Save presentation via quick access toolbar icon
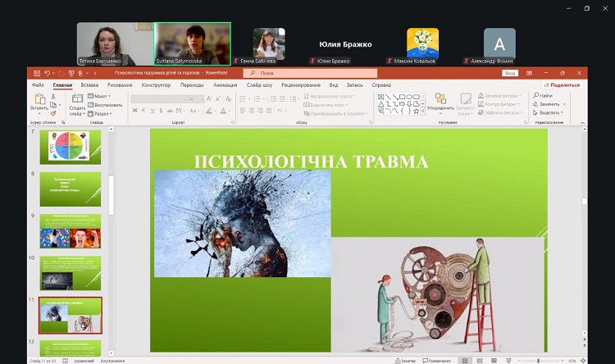 pos(37,73)
